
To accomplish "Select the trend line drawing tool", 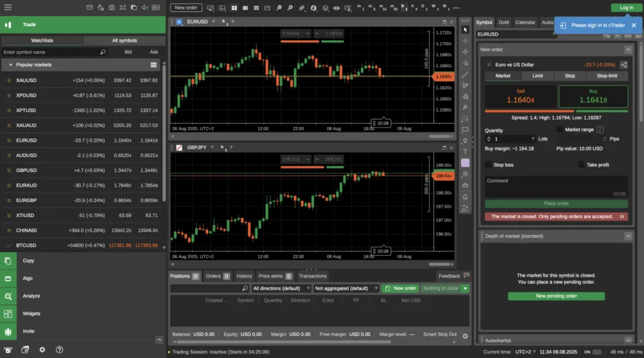I will (x=465, y=75).
